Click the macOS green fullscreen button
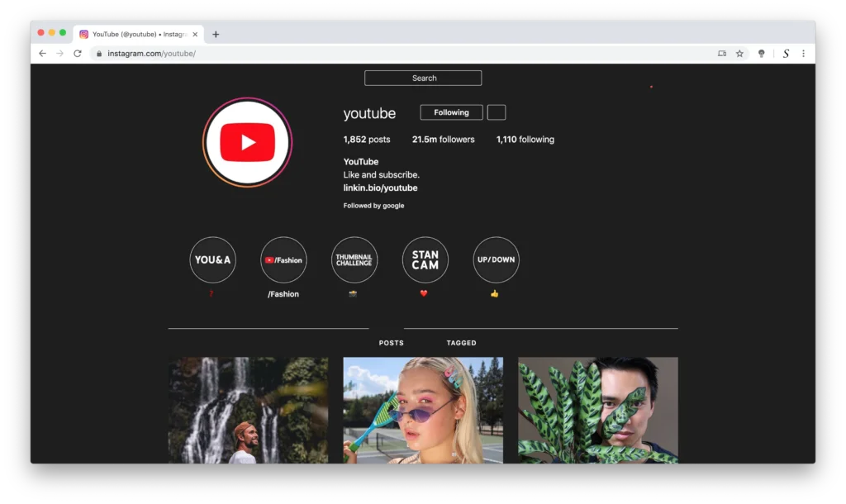846x504 pixels. click(x=63, y=33)
